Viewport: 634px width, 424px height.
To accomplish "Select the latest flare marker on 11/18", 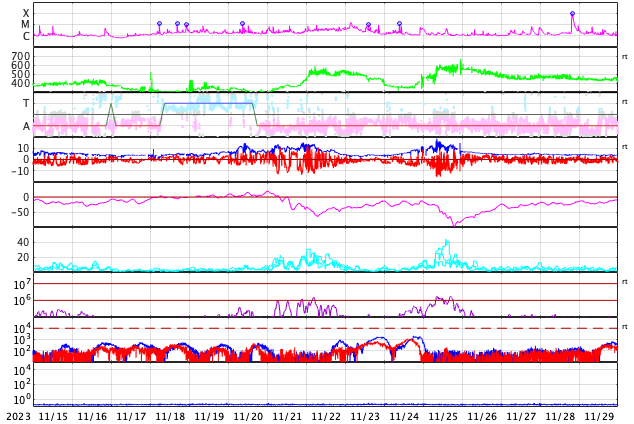I will pos(186,25).
